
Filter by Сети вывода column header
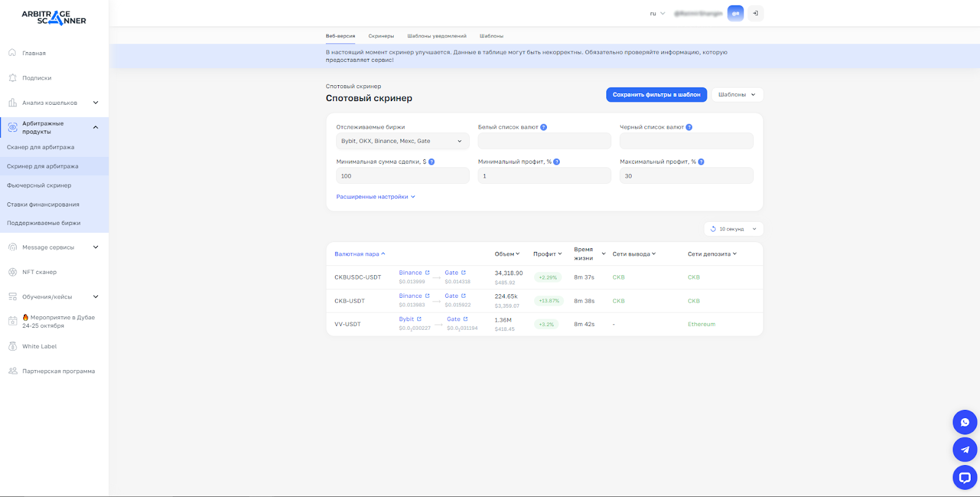coord(634,254)
